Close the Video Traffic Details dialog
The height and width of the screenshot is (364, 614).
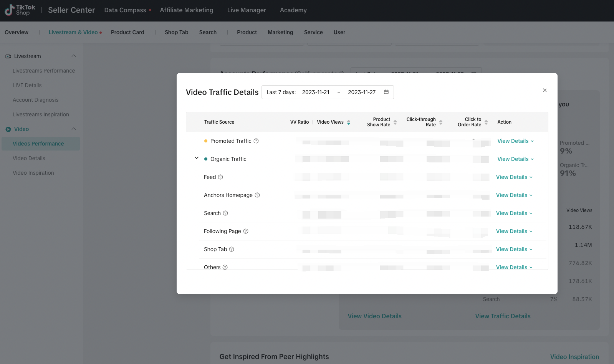click(x=544, y=90)
